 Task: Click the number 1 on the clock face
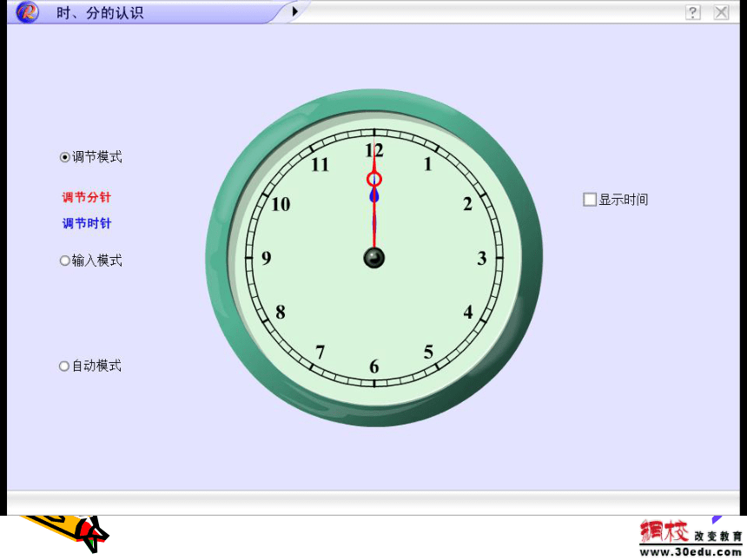(x=428, y=164)
